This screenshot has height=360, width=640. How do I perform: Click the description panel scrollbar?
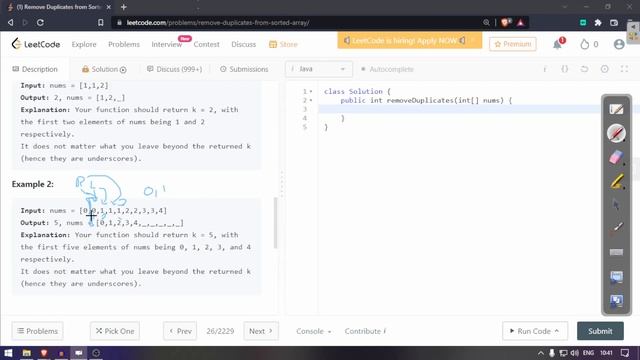pyautogui.click(x=276, y=223)
